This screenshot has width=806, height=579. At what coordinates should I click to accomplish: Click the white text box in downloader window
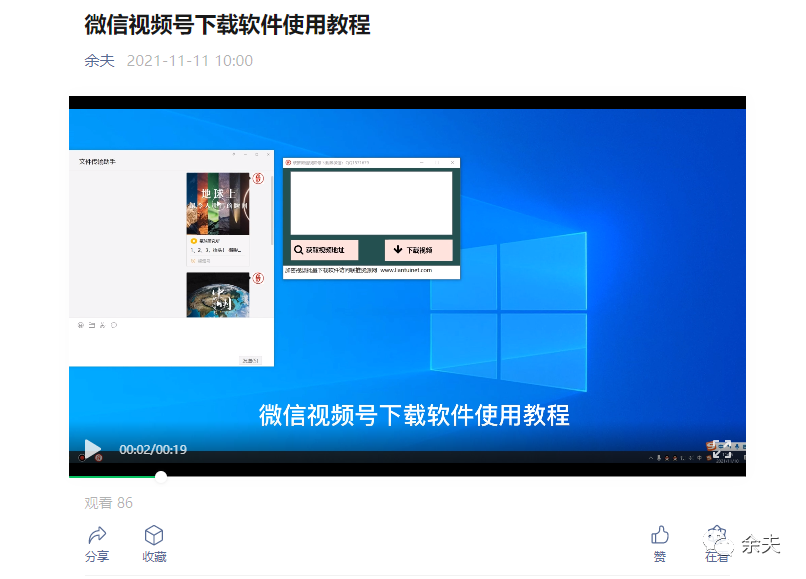click(x=371, y=203)
